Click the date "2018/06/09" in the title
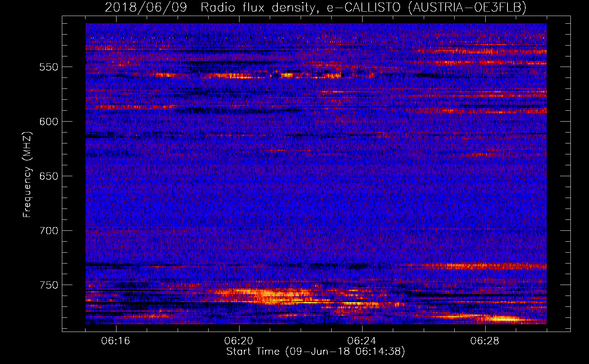The width and height of the screenshot is (589, 364). coord(146,7)
